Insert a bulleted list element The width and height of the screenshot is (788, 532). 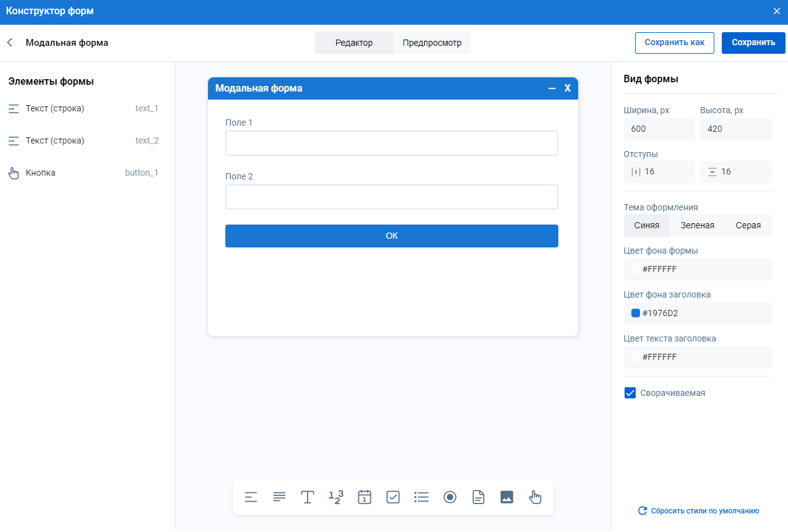click(422, 497)
